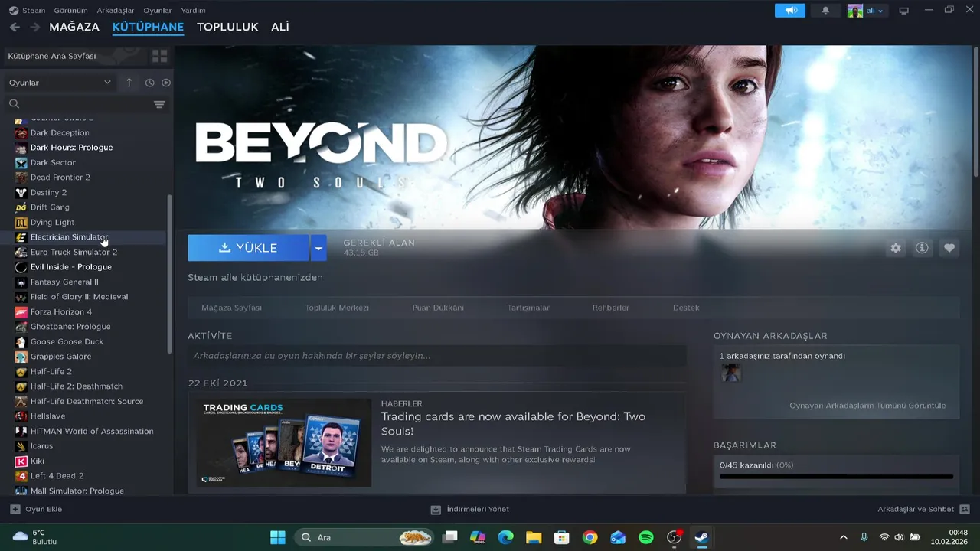The image size is (980, 551).
Task: Click the announcements megaphone button
Action: point(790,11)
